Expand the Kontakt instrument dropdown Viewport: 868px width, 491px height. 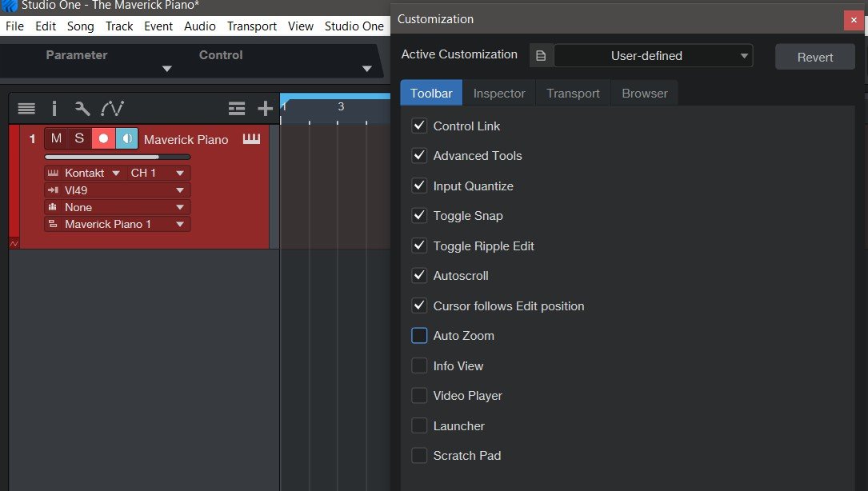115,173
